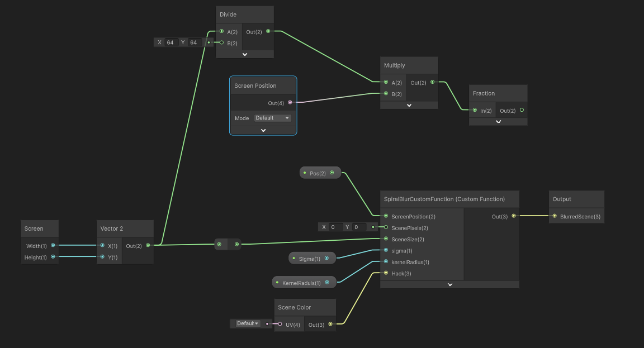
Task: Click the Multiply node B(2) input port
Action: (x=386, y=94)
